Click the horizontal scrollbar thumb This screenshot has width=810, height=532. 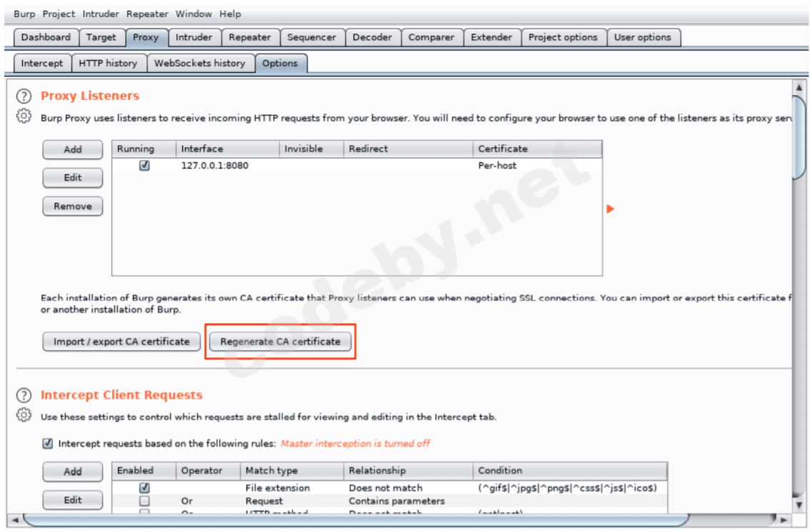coord(356,520)
